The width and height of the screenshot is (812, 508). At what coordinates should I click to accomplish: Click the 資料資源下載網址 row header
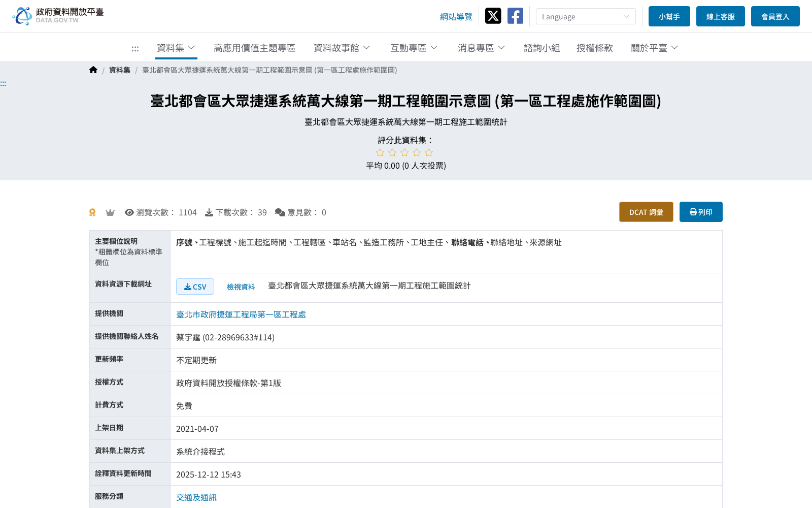coord(130,288)
